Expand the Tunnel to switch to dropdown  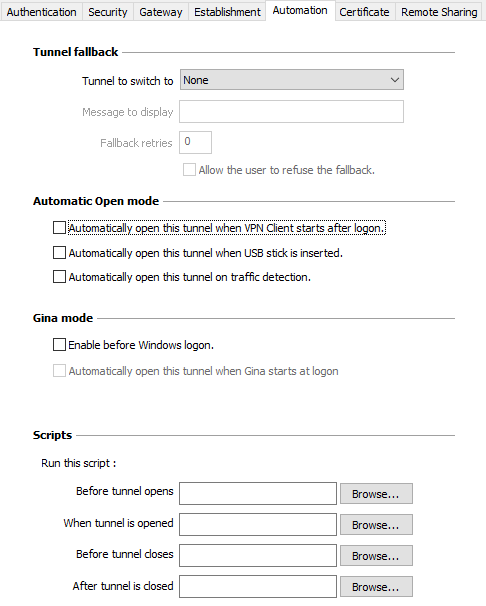[292, 80]
